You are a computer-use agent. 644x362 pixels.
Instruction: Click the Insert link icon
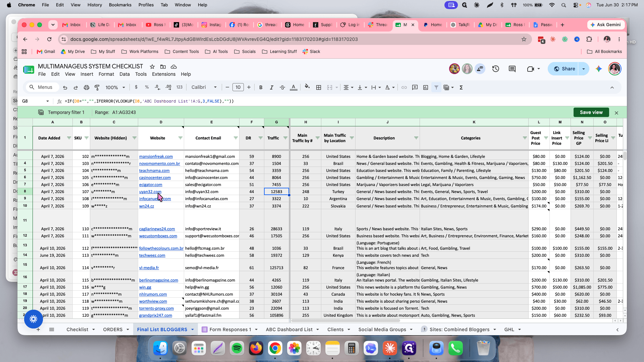tap(404, 87)
